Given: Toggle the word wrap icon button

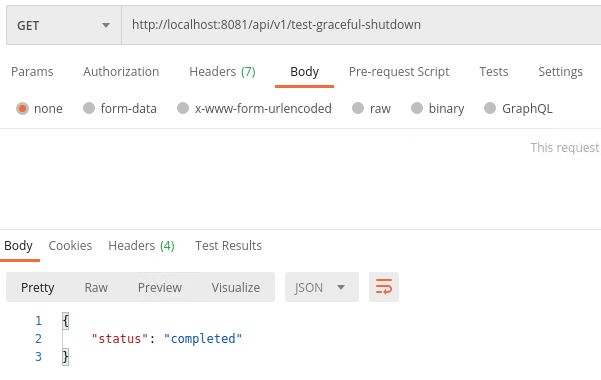Looking at the screenshot, I should click(x=384, y=287).
